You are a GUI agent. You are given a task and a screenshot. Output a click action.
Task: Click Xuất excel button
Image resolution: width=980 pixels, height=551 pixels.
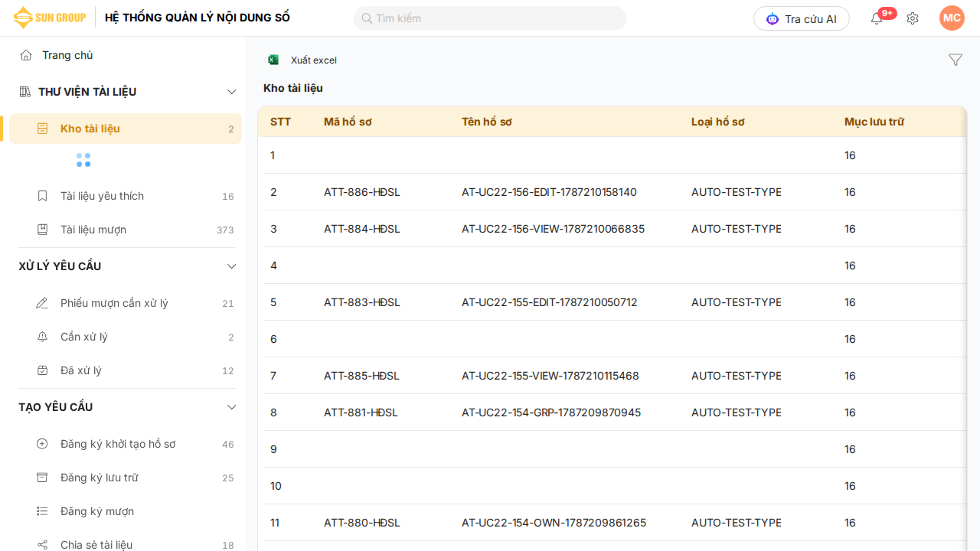pyautogui.click(x=302, y=60)
